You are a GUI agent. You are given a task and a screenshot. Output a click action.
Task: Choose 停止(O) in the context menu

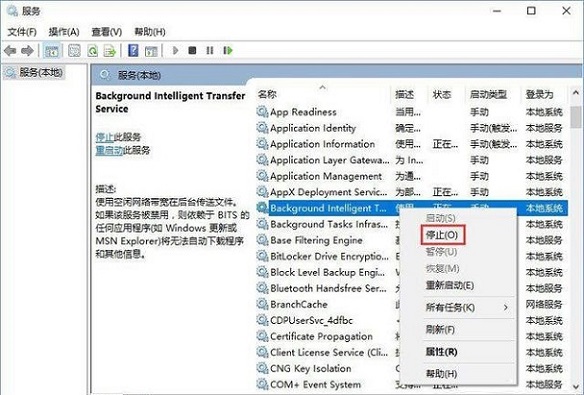442,235
